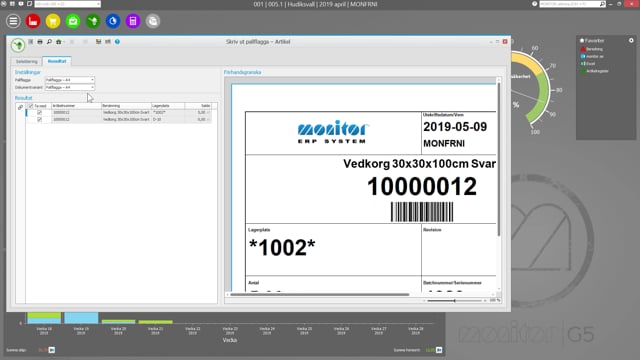The height and width of the screenshot is (360, 640).
Task: Open the hamburger main menu
Action: [13, 21]
